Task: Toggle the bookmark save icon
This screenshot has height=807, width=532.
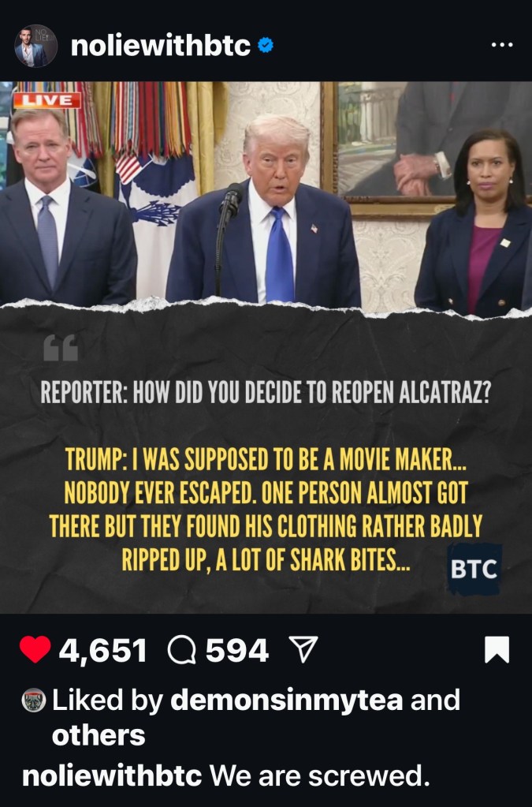Action: click(497, 649)
